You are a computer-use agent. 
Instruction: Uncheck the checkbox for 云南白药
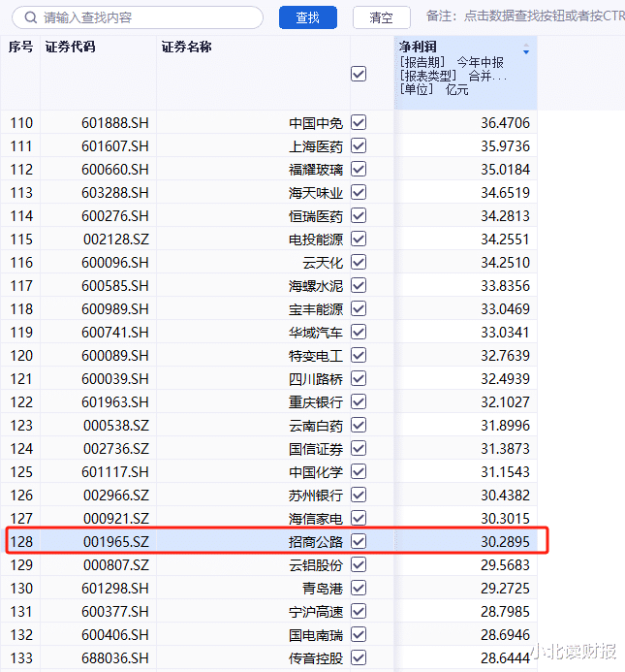[359, 425]
